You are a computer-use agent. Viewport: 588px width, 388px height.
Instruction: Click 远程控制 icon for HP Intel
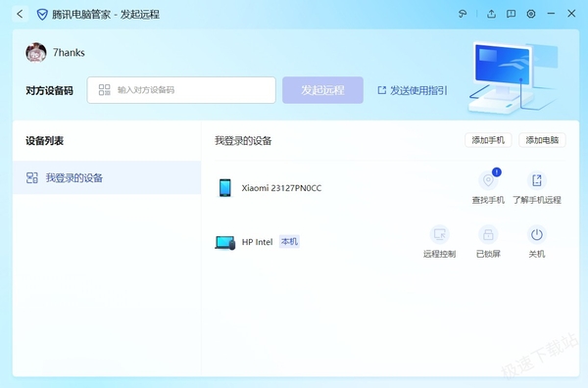click(x=439, y=235)
